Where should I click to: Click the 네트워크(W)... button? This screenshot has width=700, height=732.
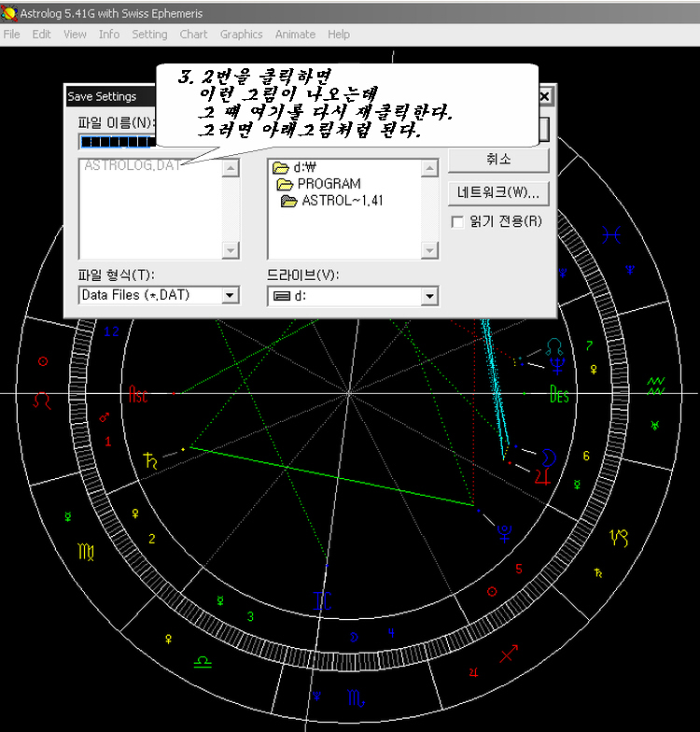(498, 192)
